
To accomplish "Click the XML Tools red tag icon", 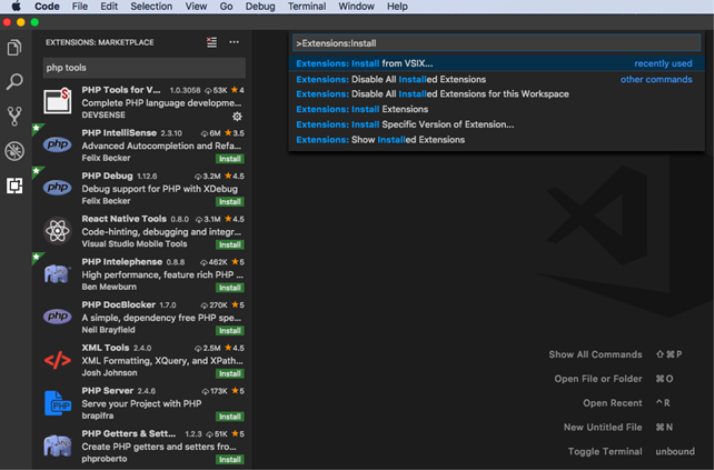I will point(57,360).
